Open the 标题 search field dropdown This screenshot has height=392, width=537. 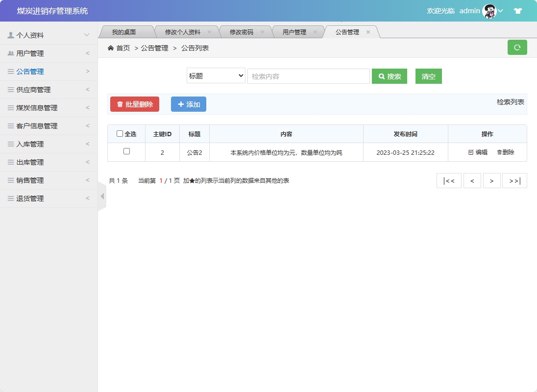point(216,75)
